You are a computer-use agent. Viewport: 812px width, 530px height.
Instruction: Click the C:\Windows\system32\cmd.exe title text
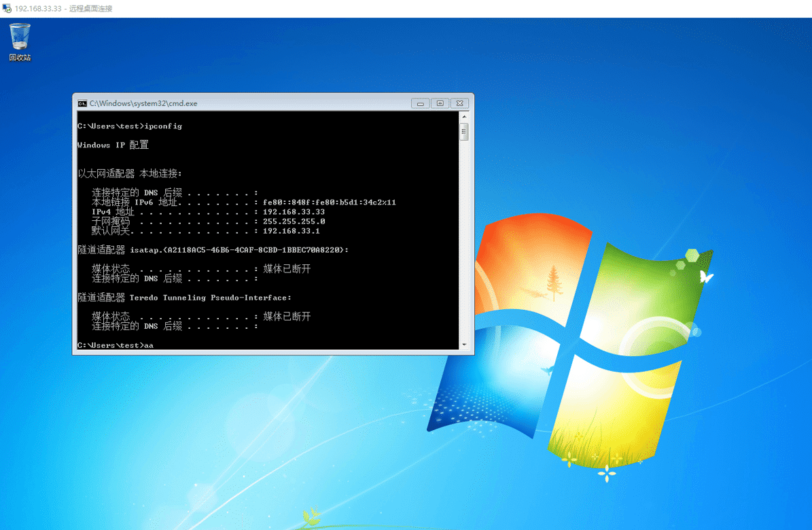pyautogui.click(x=143, y=103)
